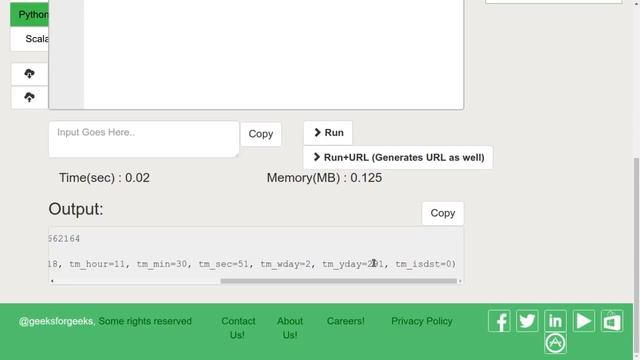This screenshot has height=360, width=640.
Task: Open GeeksforGeeks Facebook page icon
Action: [499, 321]
